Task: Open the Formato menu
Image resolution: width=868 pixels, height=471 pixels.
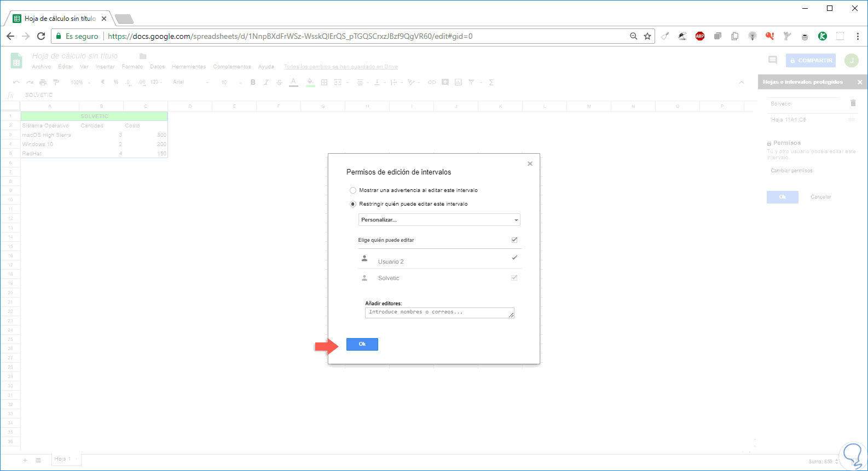Action: click(x=132, y=67)
